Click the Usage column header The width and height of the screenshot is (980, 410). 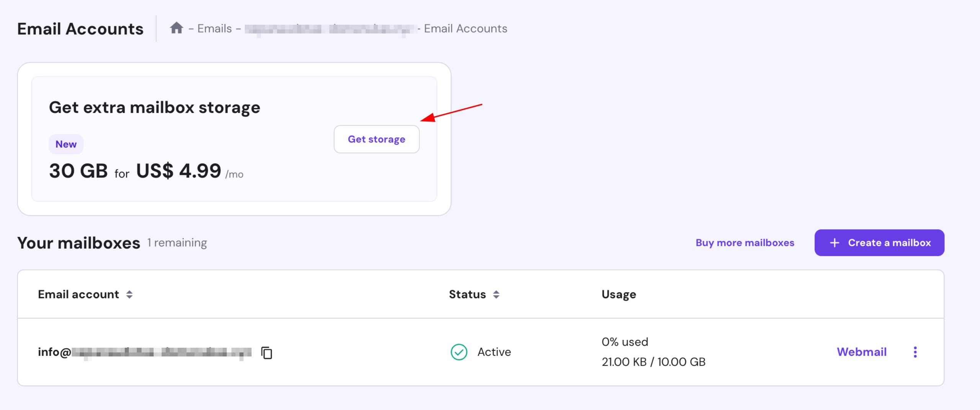619,294
